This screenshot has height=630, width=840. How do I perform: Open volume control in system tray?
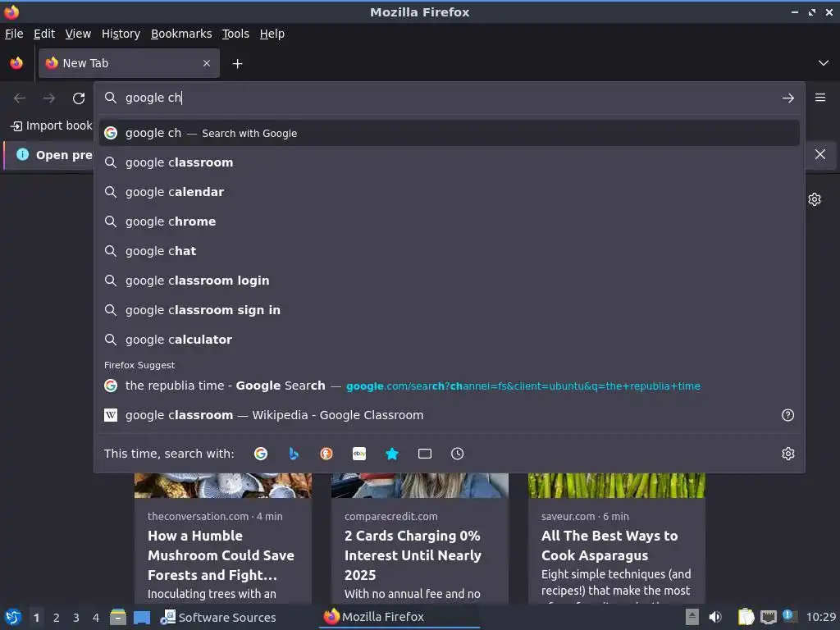click(715, 617)
